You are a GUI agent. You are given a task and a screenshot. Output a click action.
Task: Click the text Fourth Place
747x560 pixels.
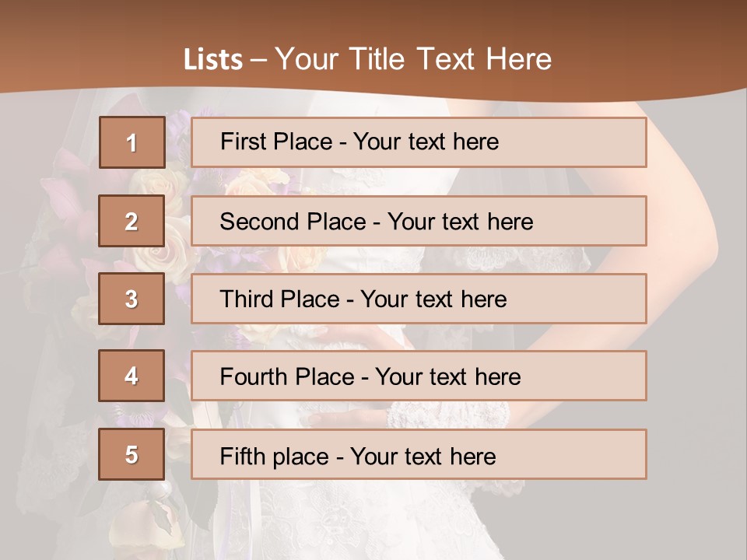287,376
